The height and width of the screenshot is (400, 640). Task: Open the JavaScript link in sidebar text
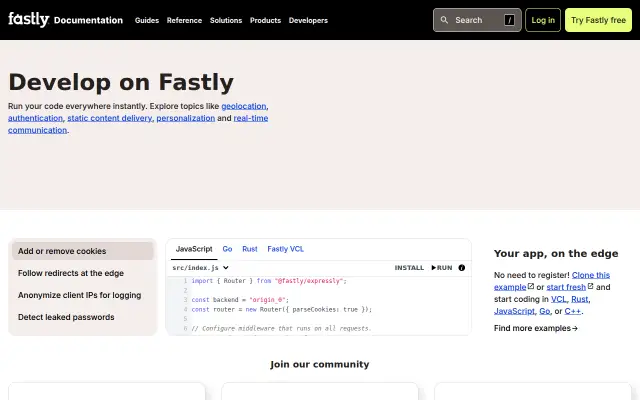[x=514, y=311]
